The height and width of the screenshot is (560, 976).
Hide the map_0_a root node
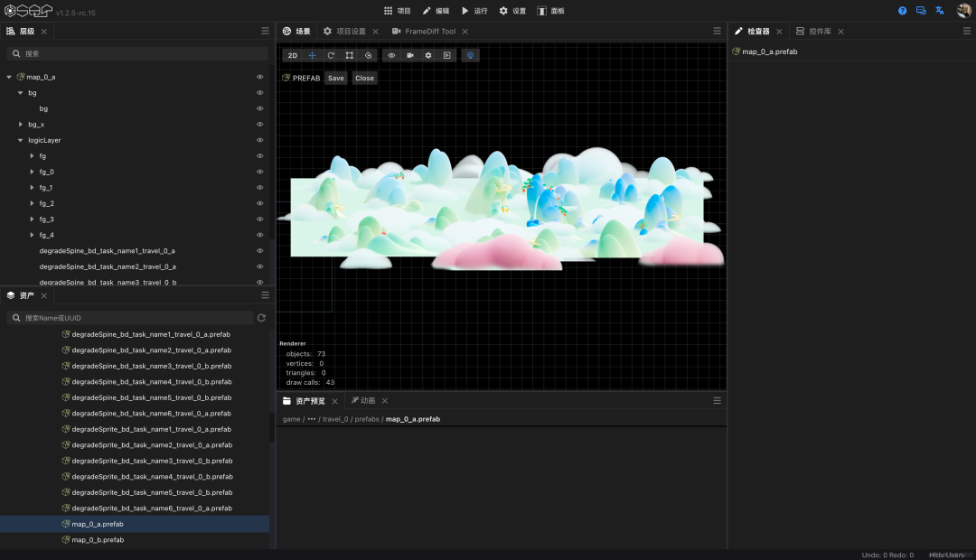(x=260, y=77)
